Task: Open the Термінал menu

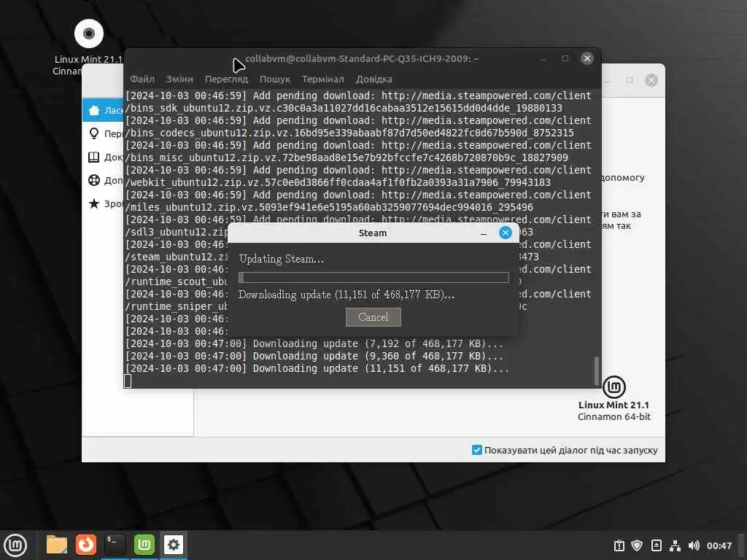Action: tap(322, 79)
